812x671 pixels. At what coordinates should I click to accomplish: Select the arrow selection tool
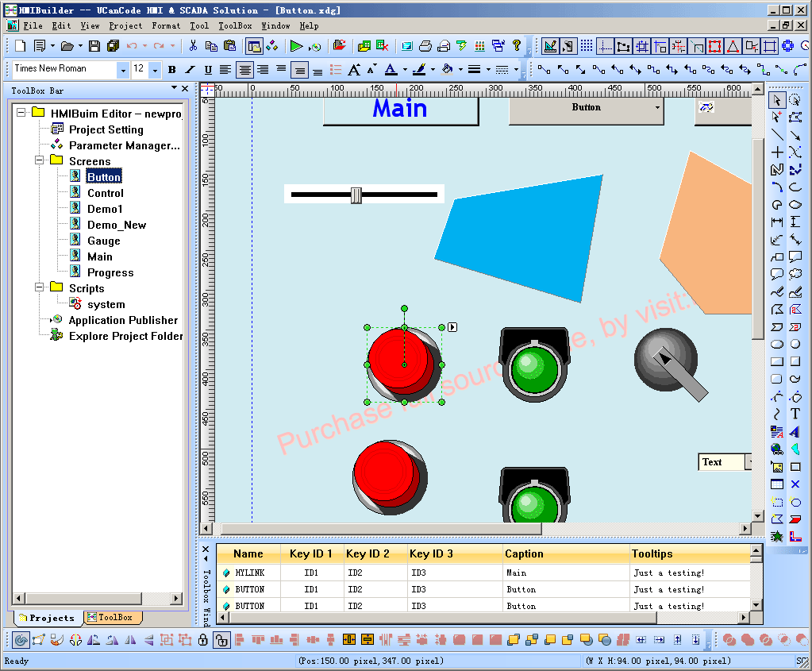(776, 99)
